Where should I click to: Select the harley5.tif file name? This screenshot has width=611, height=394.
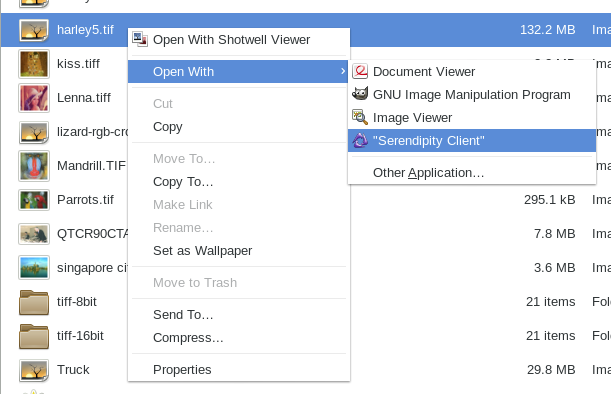[85, 30]
